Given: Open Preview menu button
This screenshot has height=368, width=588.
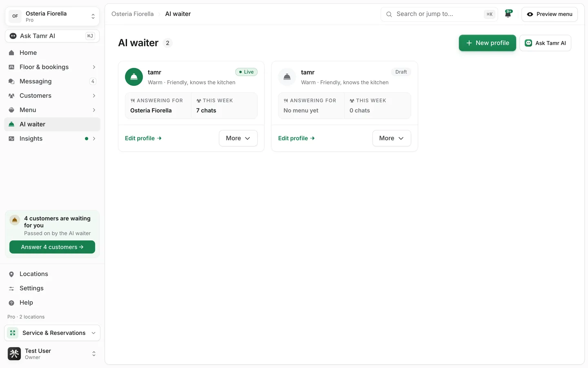Looking at the screenshot, I should (550, 14).
